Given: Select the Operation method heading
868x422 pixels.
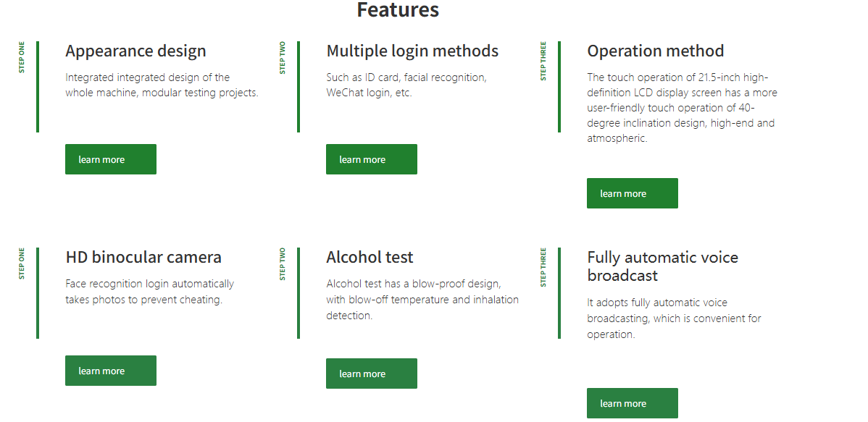Looking at the screenshot, I should pos(655,51).
